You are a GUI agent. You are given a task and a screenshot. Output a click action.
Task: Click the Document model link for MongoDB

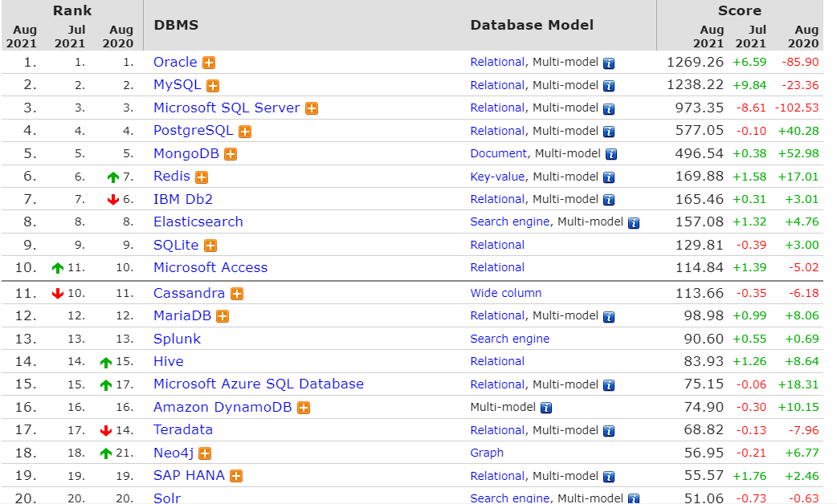[498, 153]
